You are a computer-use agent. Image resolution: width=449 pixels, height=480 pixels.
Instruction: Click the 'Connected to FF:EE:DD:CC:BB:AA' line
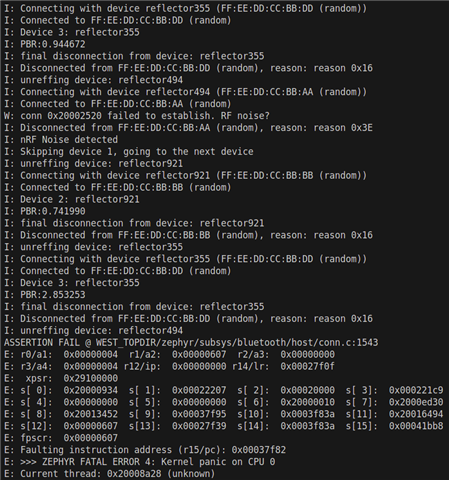tap(118, 104)
